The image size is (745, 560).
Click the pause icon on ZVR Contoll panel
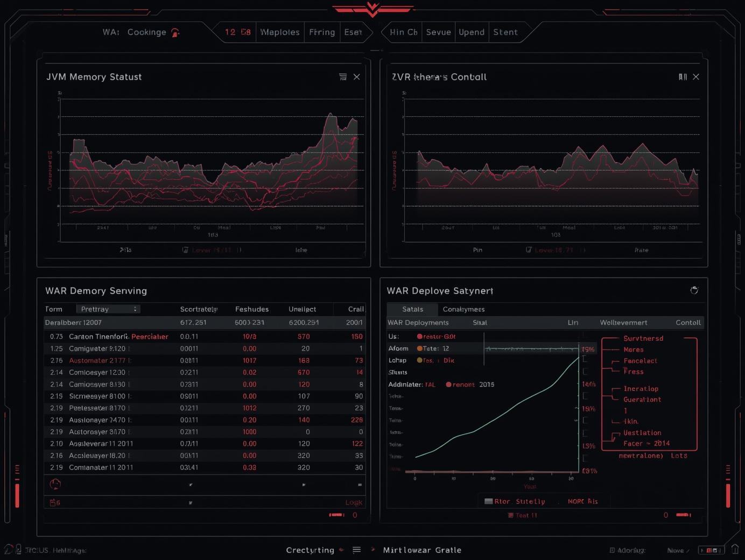pyautogui.click(x=683, y=77)
